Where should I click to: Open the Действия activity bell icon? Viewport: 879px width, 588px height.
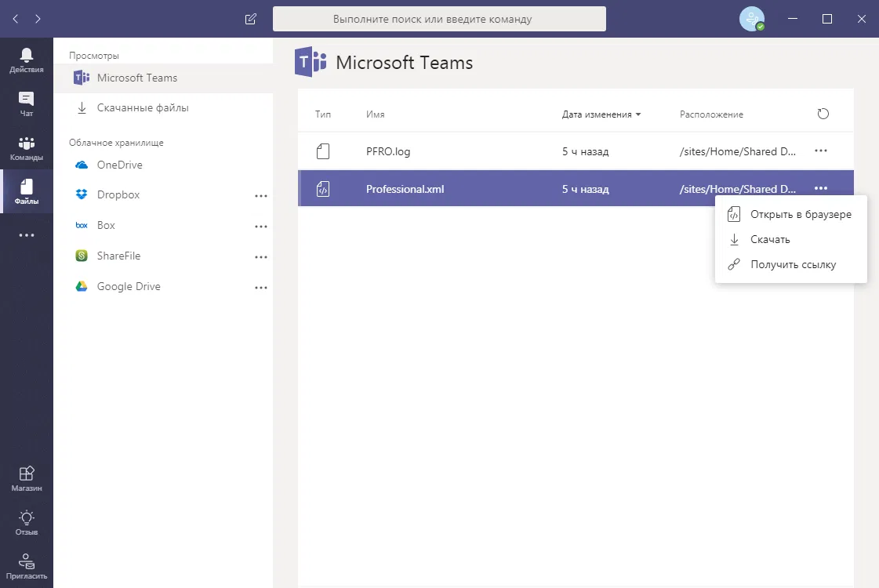click(x=27, y=60)
